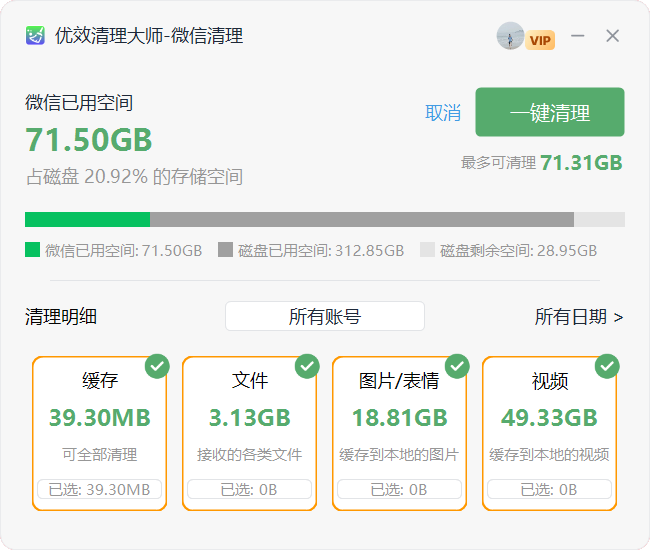Viewport: 650px width, 550px height.
Task: Expand the 所有日期 date filter
Action: click(579, 317)
